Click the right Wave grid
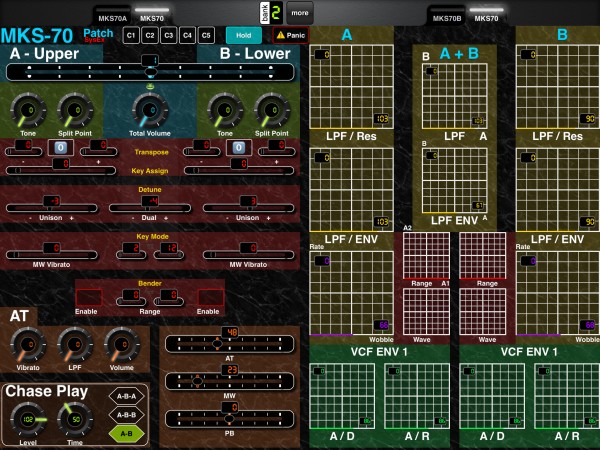The height and width of the screenshot is (450, 600). [483, 312]
